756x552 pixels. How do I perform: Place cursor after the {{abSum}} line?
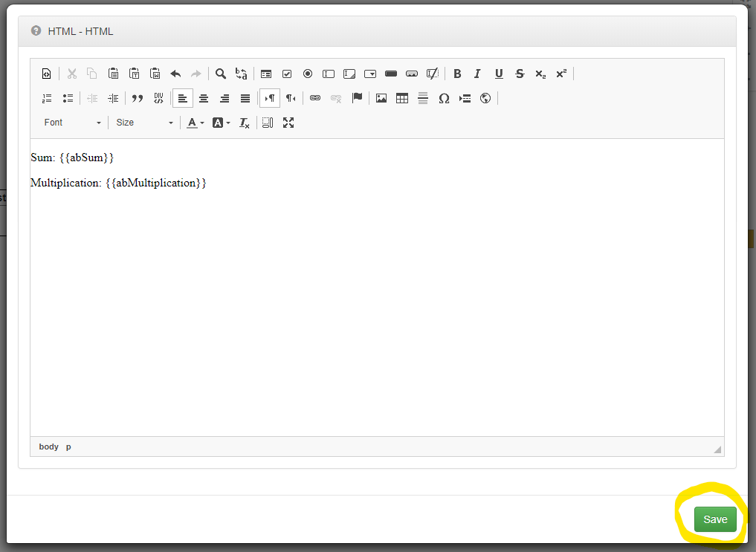(114, 158)
